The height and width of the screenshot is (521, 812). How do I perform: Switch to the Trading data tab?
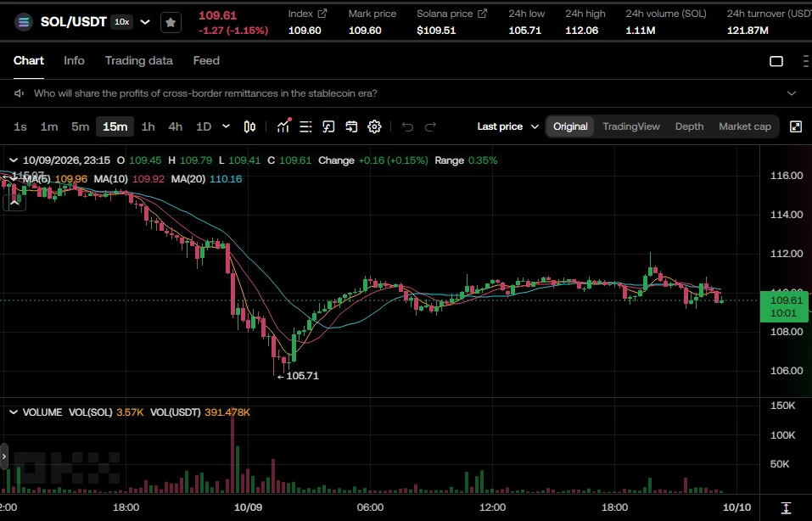(139, 60)
